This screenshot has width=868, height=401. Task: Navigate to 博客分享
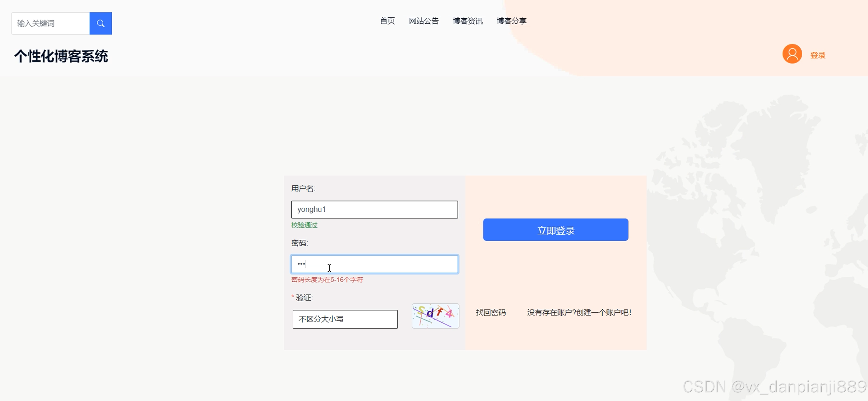(511, 21)
